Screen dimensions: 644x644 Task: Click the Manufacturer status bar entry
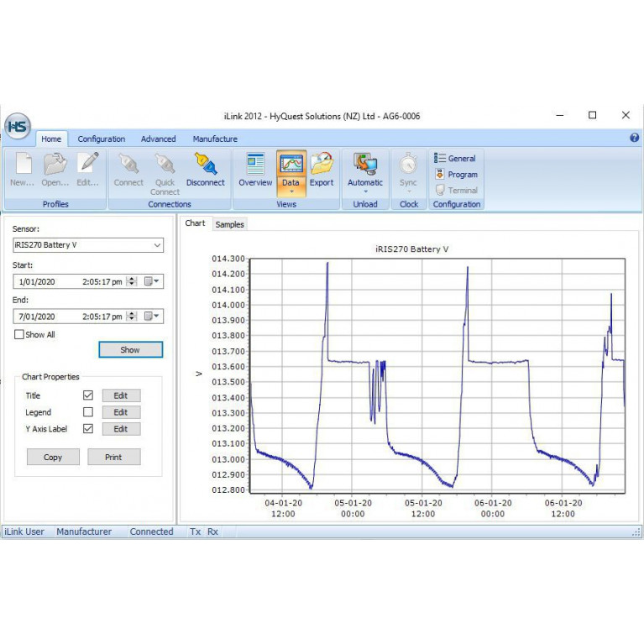[x=84, y=531]
